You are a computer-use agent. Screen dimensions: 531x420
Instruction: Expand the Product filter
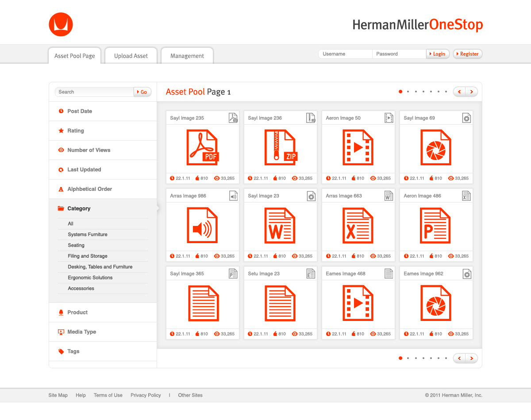click(103, 312)
